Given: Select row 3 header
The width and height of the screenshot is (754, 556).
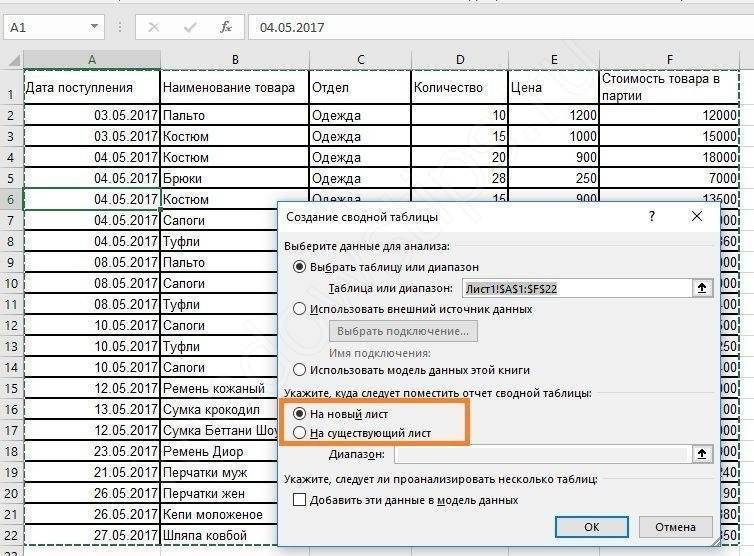Looking at the screenshot, I should pos(11,136).
